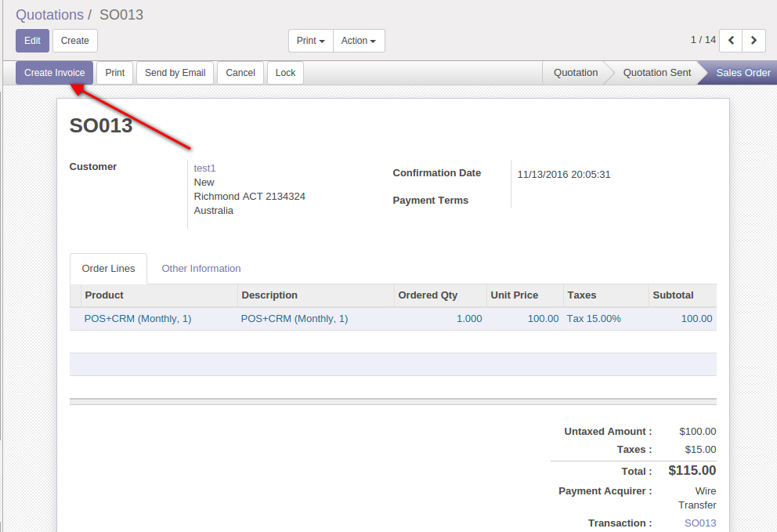Click Print in the status bar

115,73
